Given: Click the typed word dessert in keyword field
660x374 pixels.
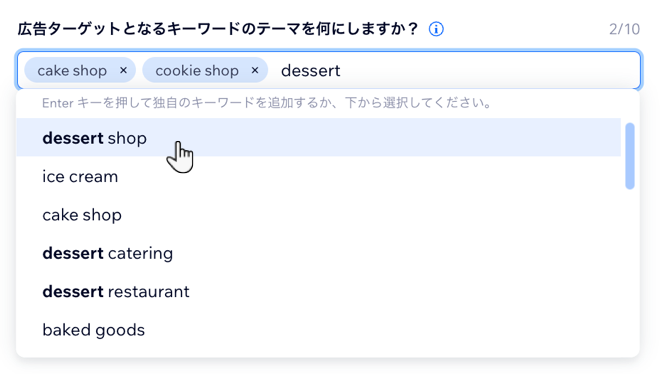Looking at the screenshot, I should click(311, 71).
